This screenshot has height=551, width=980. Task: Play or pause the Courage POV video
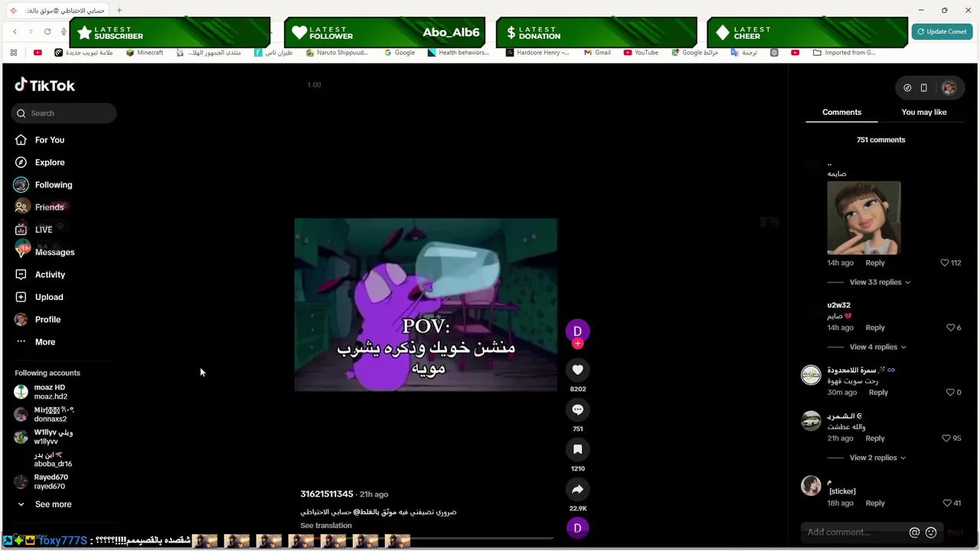426,305
